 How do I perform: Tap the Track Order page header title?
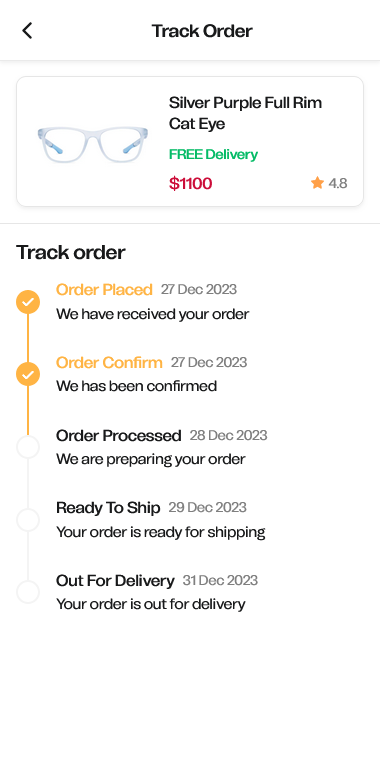pyautogui.click(x=202, y=31)
